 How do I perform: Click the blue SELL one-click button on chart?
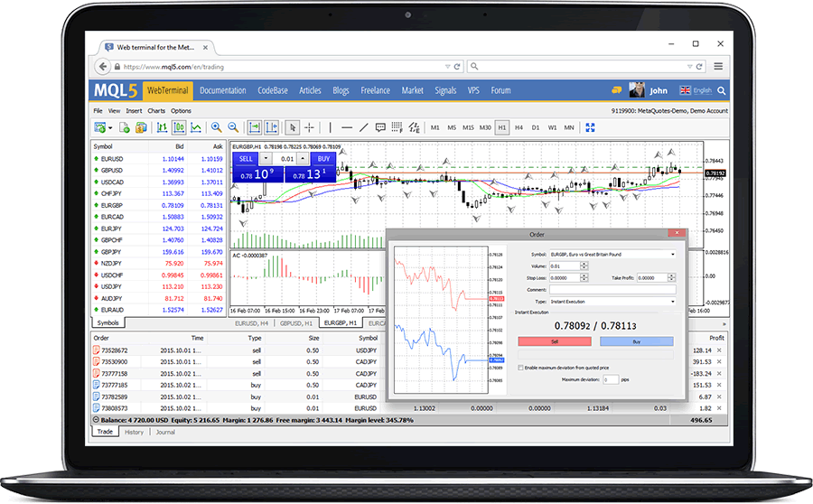(x=246, y=159)
